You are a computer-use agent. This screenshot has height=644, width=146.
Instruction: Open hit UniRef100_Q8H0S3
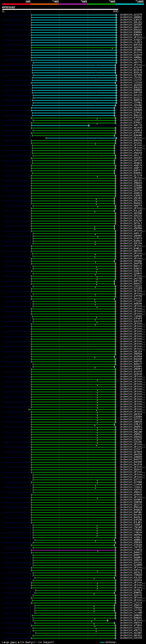click(x=131, y=27)
